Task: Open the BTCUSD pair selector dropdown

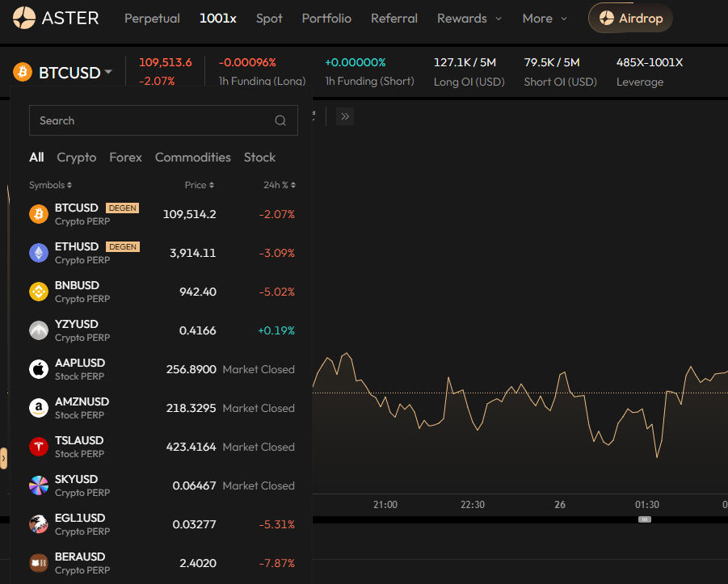Action: point(74,73)
